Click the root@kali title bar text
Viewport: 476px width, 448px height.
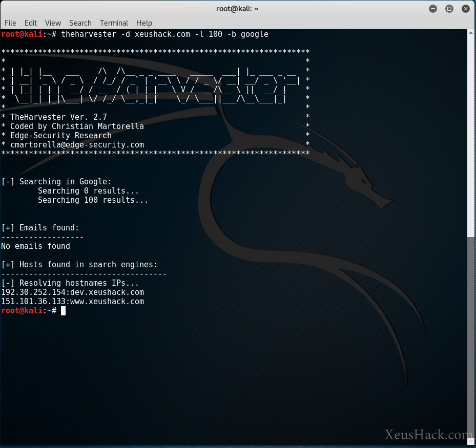point(238,8)
